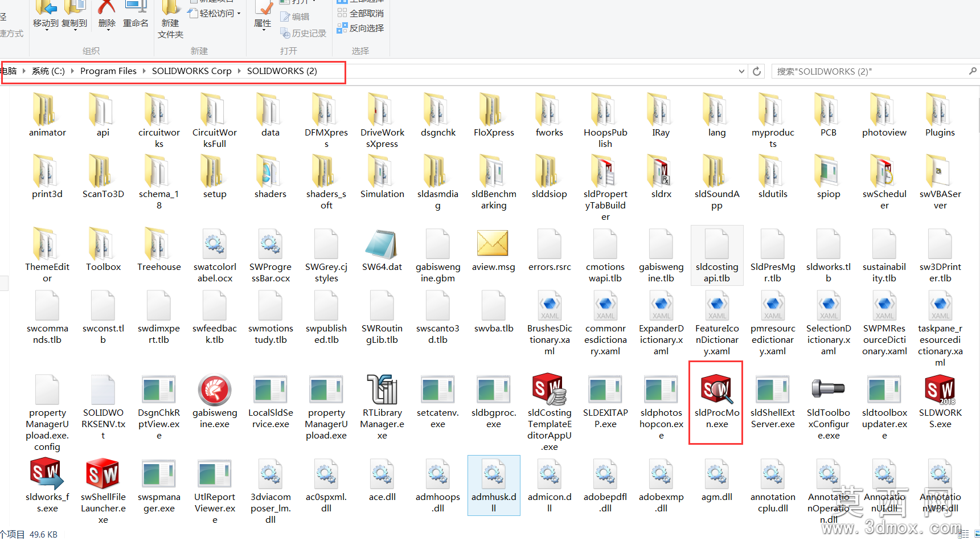Select the sldBenchmarking folder icon

click(x=493, y=171)
